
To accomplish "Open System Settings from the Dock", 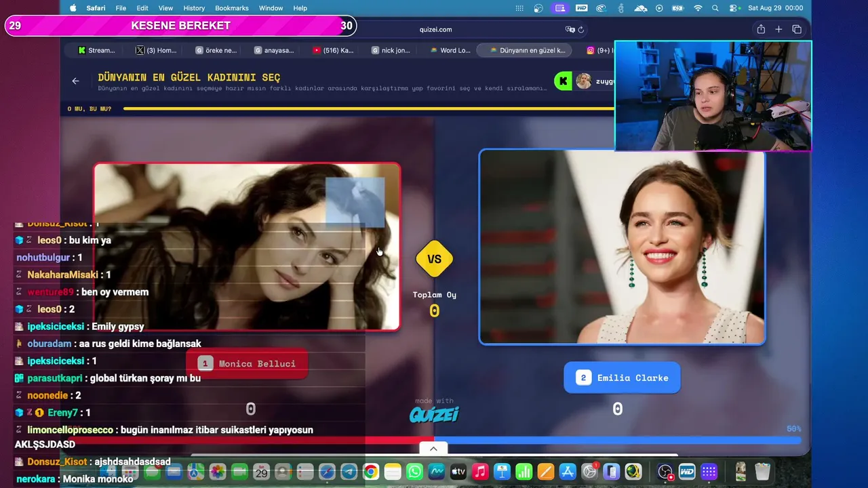I will coord(589,472).
